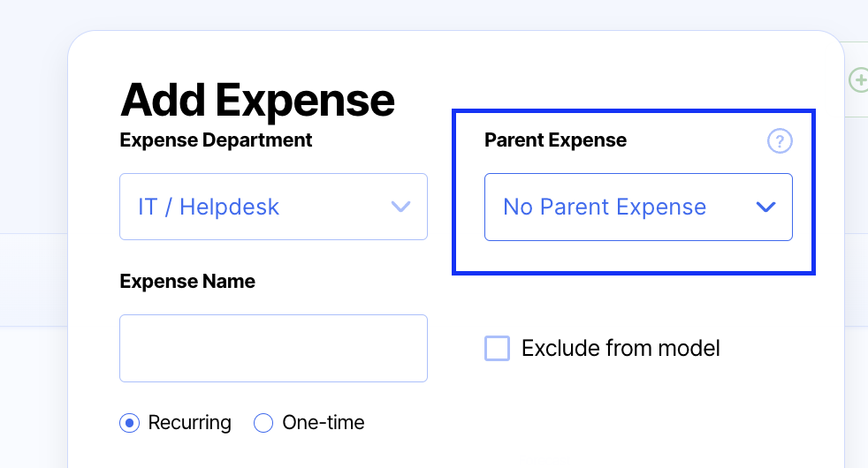Enable the Exclude from model checkbox

[498, 348]
